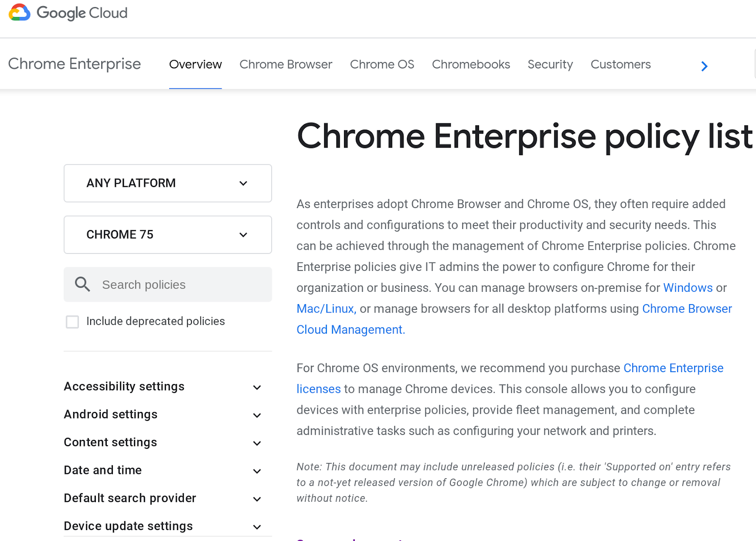This screenshot has width=756, height=541.
Task: Expand Content settings chevron
Action: (257, 443)
